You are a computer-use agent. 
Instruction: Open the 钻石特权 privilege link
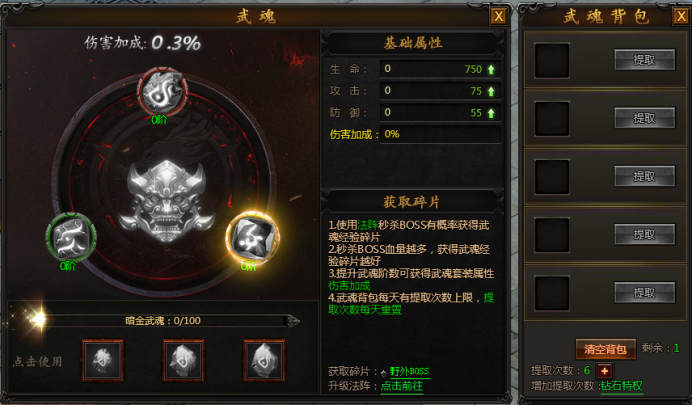click(x=621, y=386)
